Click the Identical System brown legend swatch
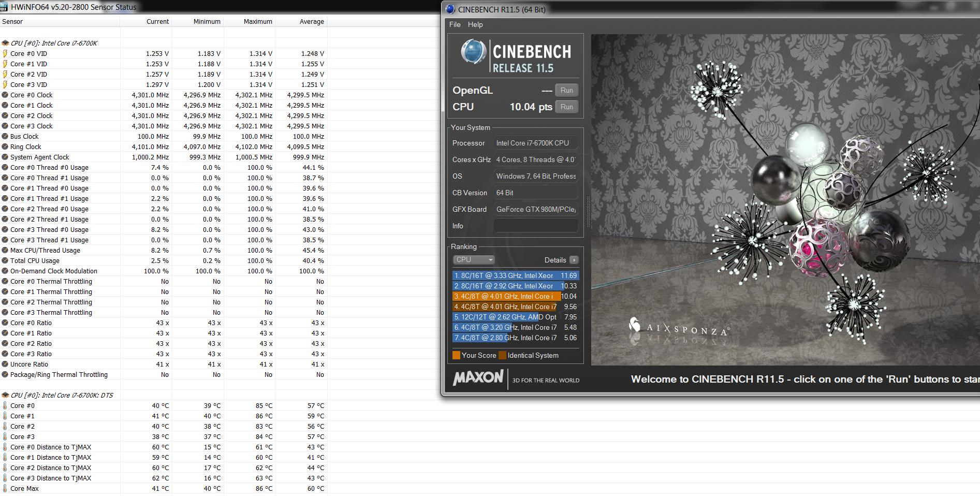 [502, 355]
